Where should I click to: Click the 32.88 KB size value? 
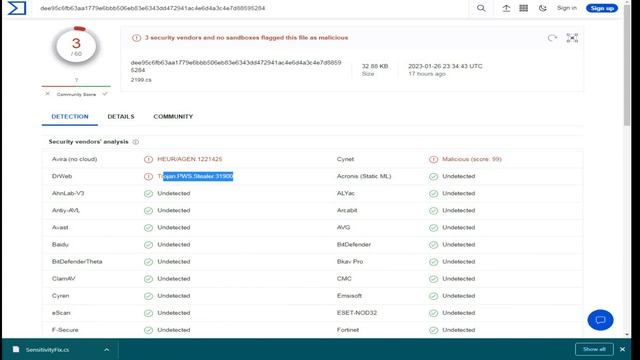pyautogui.click(x=375, y=66)
